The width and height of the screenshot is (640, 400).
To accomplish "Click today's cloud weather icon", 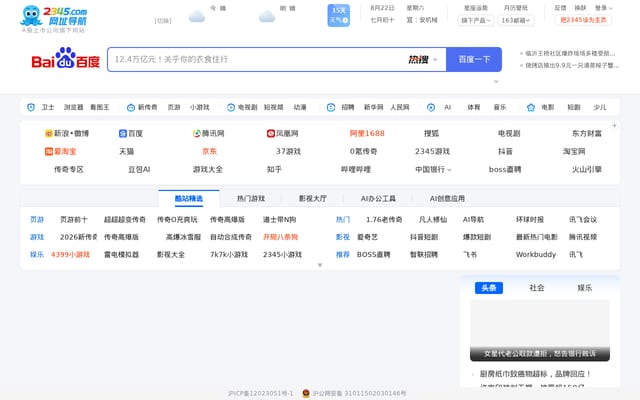I will 197,17.
